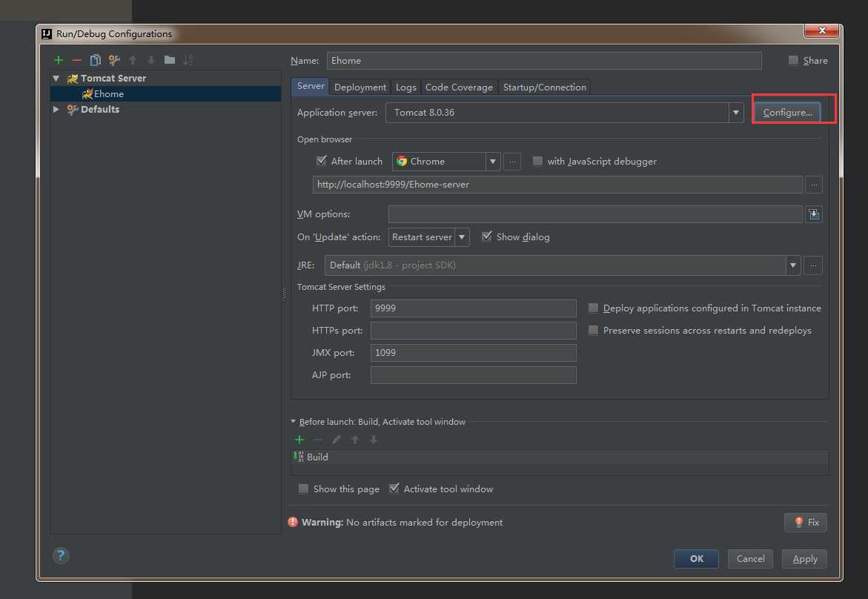
Task: Expand VM options field icon
Action: 814,214
